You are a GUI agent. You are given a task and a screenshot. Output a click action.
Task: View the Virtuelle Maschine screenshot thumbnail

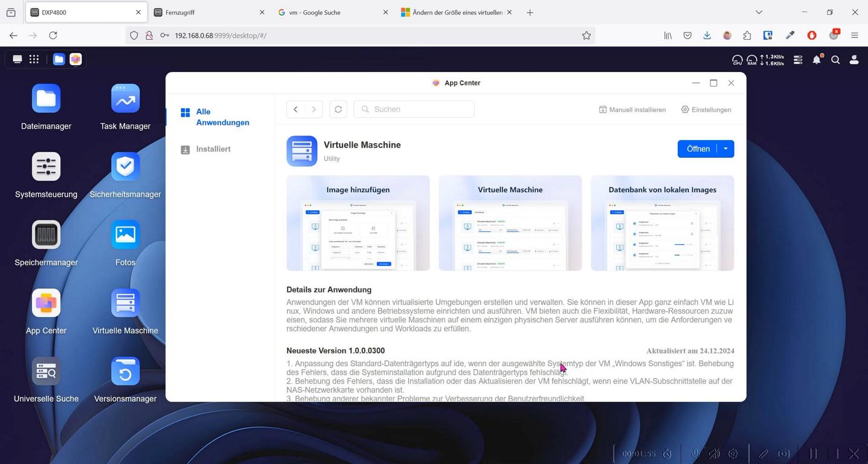(x=510, y=223)
